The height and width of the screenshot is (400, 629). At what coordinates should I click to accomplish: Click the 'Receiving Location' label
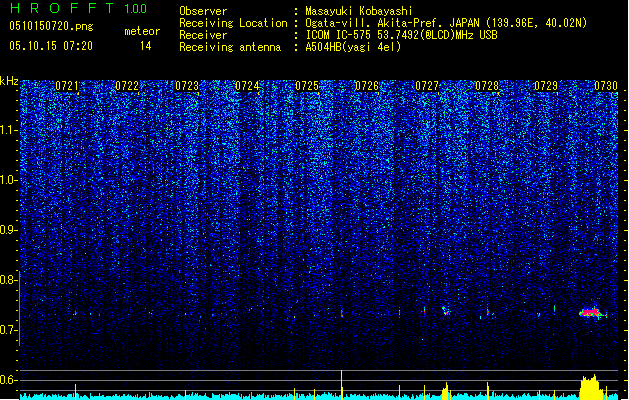[233, 23]
